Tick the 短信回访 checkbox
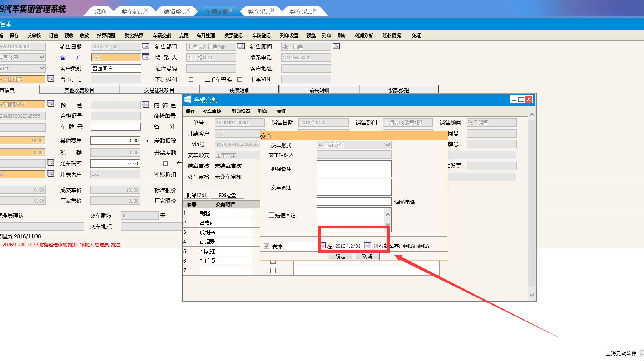This screenshot has height=361, width=644. [x=271, y=215]
